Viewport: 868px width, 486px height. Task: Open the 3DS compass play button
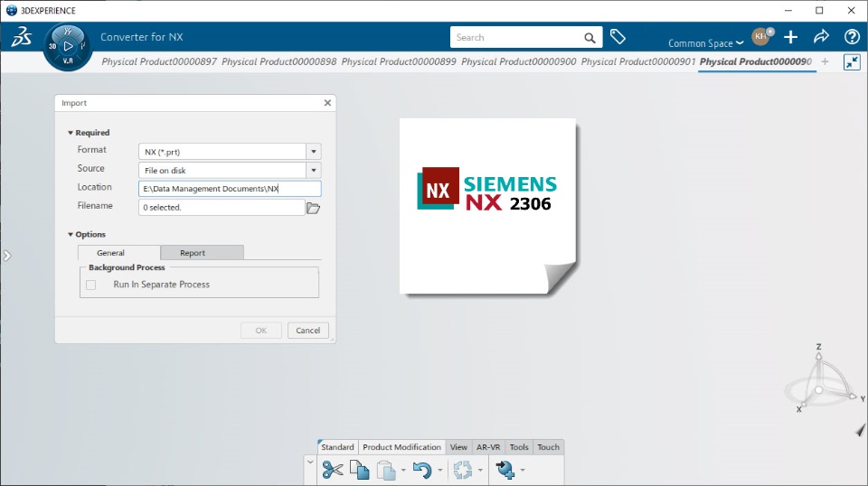click(x=68, y=46)
